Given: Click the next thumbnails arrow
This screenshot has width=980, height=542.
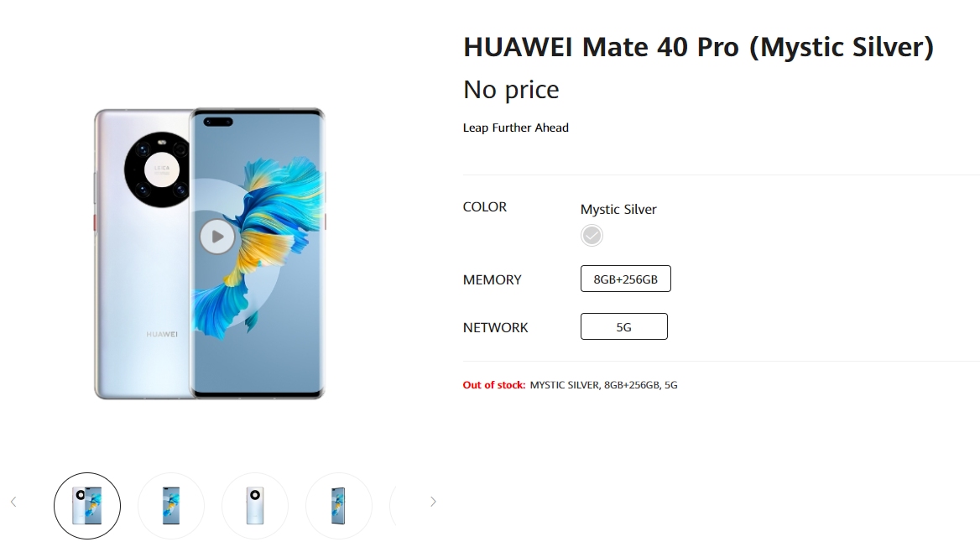Looking at the screenshot, I should coord(433,502).
